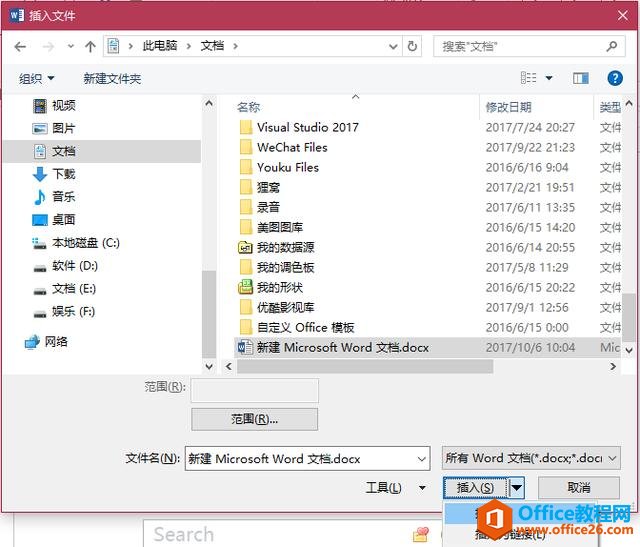Screen dimensions: 640x547
Task: Open recent locations dropdown arrow
Action: 71,47
